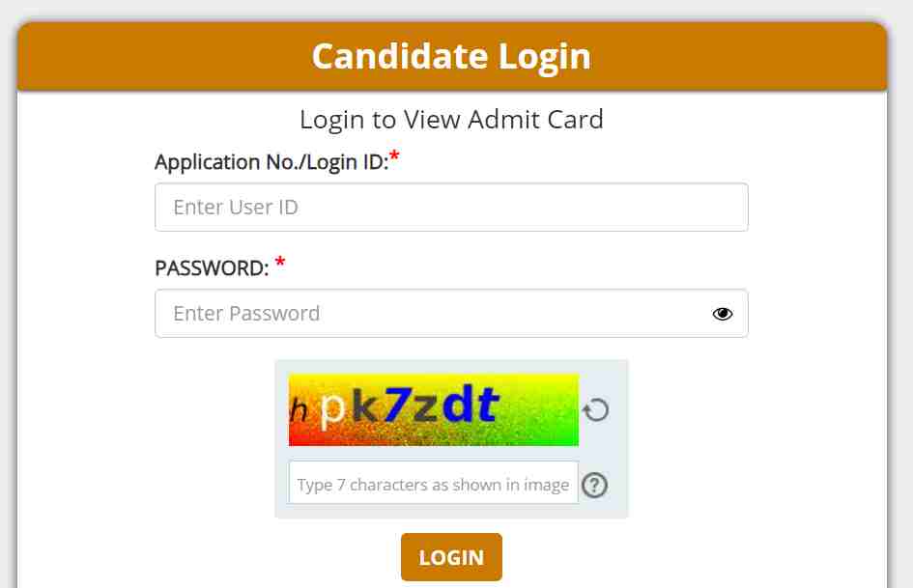The image size is (913, 588).
Task: Click red asterisk beside PASSWORD label
Action: click(280, 265)
